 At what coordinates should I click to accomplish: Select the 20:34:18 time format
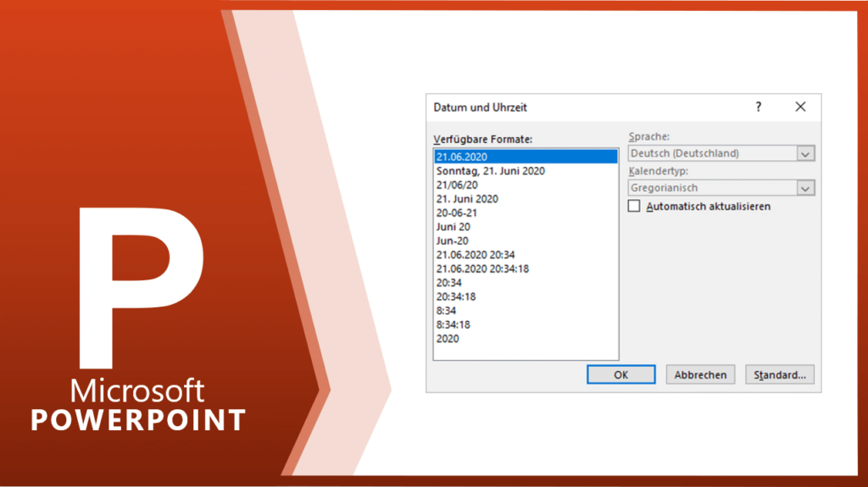(526, 296)
